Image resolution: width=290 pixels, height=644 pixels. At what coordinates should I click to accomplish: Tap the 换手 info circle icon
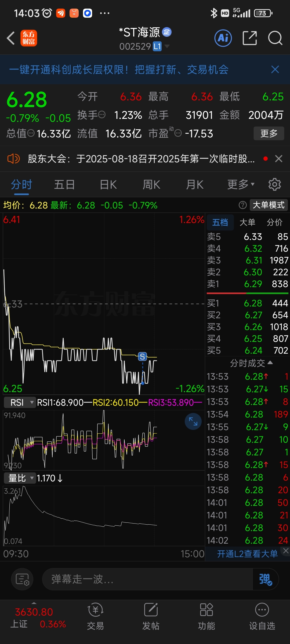[102, 115]
